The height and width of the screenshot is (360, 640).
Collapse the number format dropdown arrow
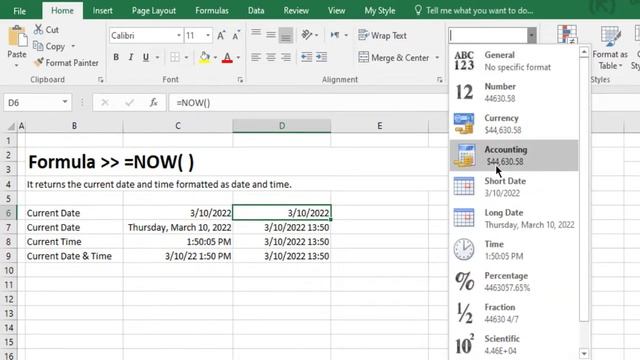click(531, 36)
